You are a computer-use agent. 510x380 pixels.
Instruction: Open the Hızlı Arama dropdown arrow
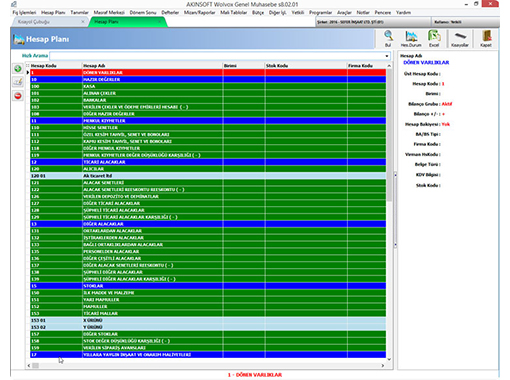point(387,56)
